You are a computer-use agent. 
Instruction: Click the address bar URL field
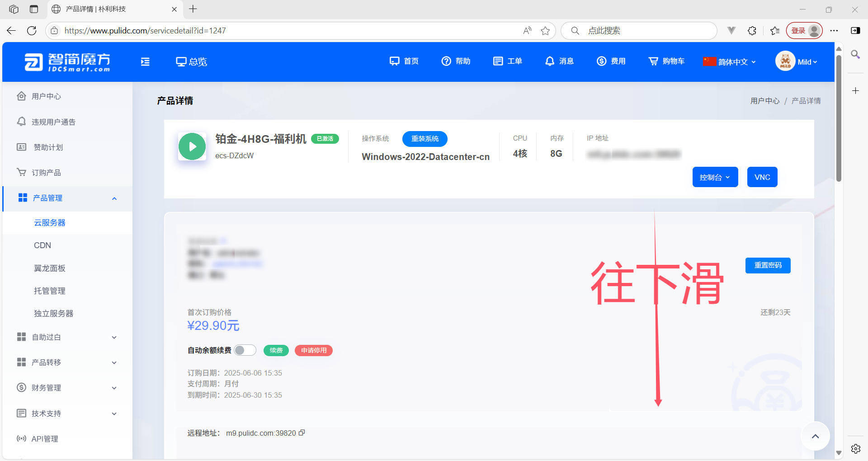click(289, 31)
